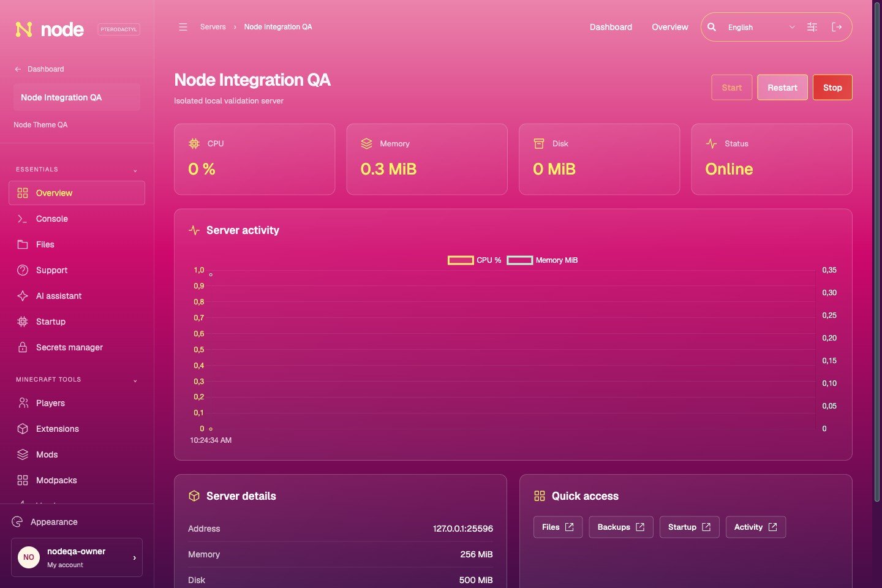Open the settings sliders icon

click(x=812, y=27)
